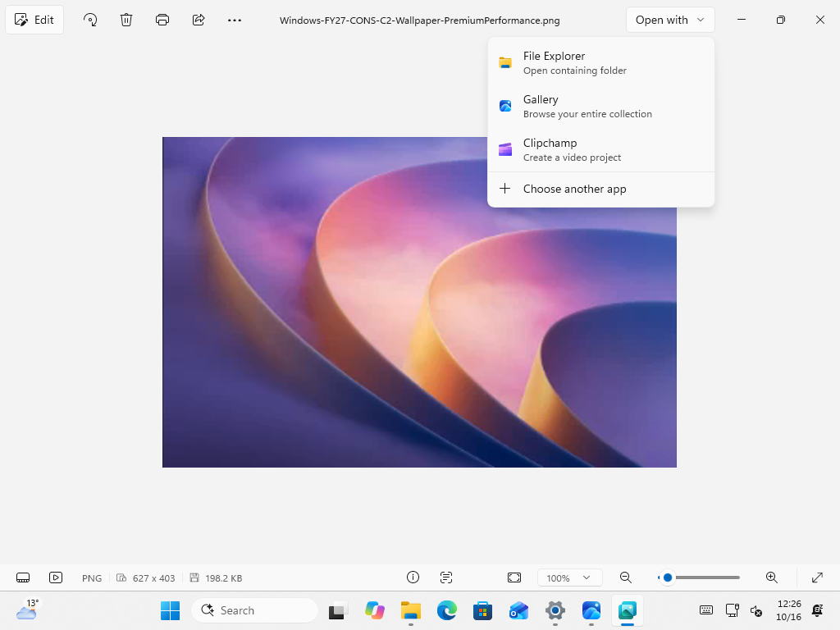Screen dimensions: 840x630
Task: Click the PNG file type label
Action: 92,578
